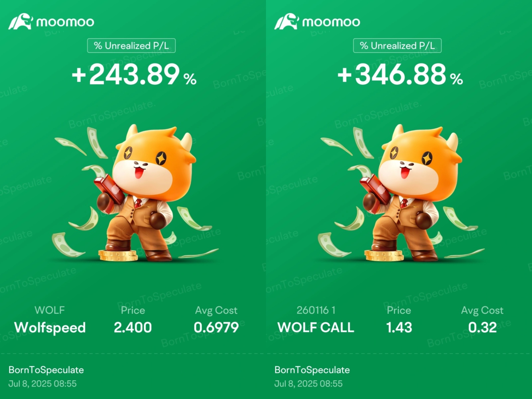Select the Avg Cost value 0.32

[x=482, y=328]
